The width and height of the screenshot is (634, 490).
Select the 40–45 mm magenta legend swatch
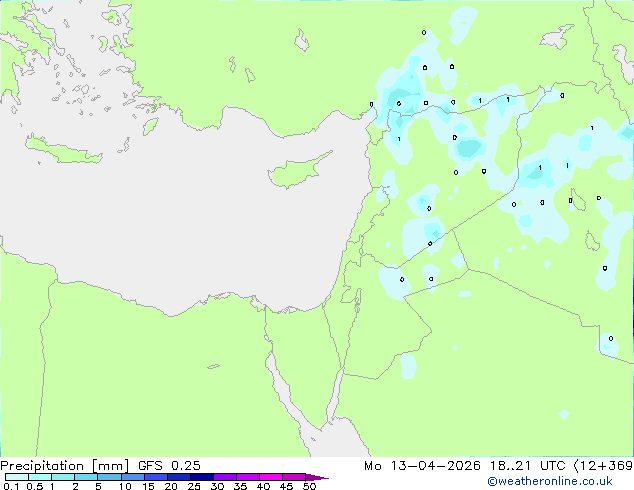(x=271, y=477)
